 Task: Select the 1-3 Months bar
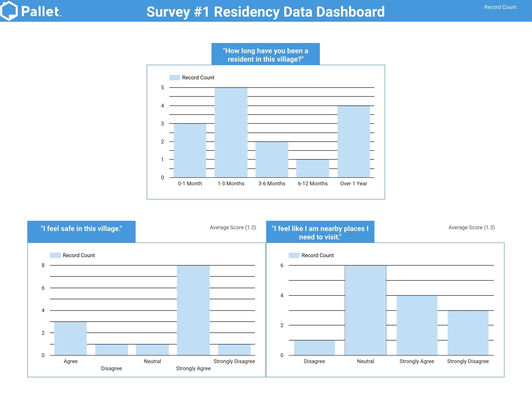tap(231, 133)
